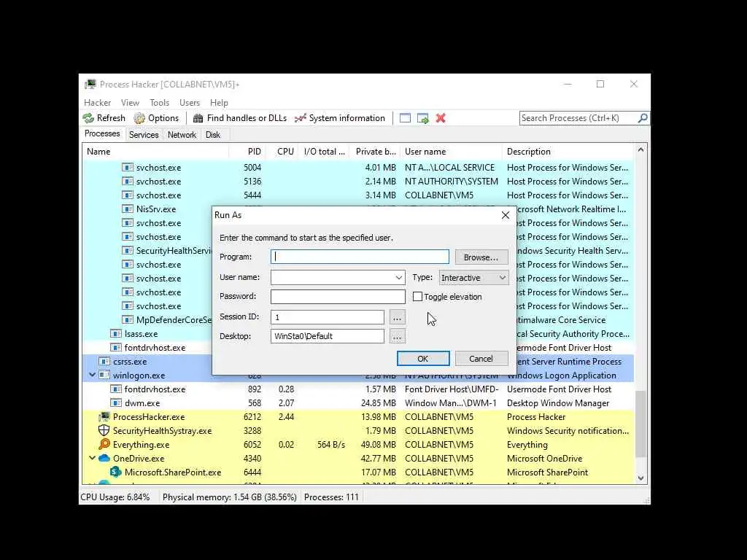Open System information graph icon
The width and height of the screenshot is (747, 560).
[x=300, y=118]
